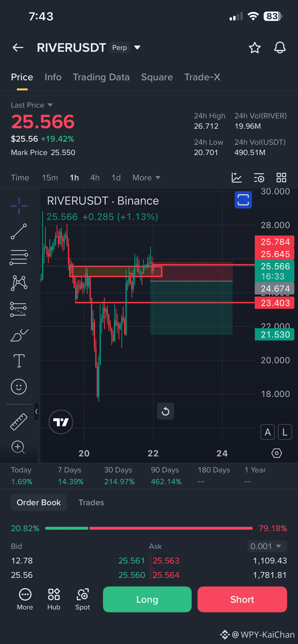The image size is (298, 644).
Task: Open chart display settings icon
Action: (259, 178)
